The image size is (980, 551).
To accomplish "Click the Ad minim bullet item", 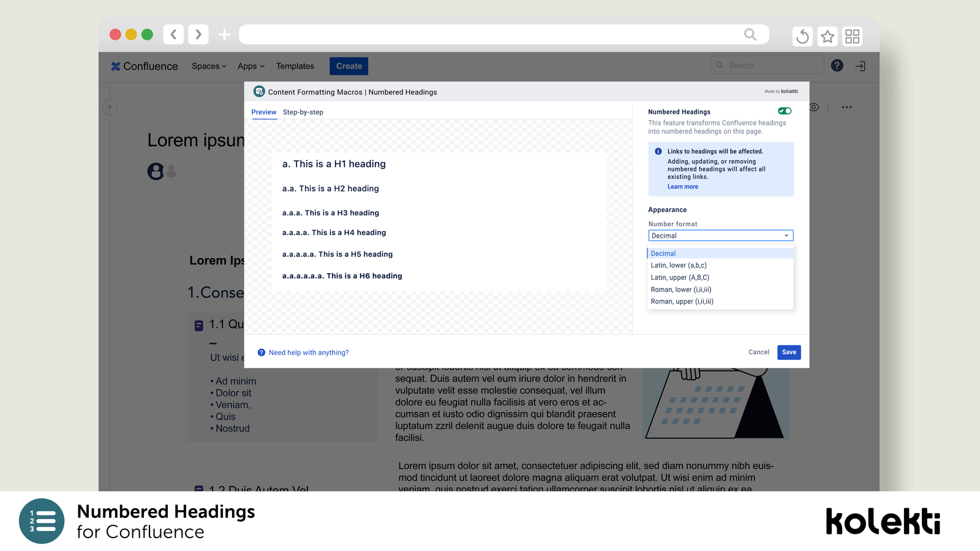I will 233,381.
